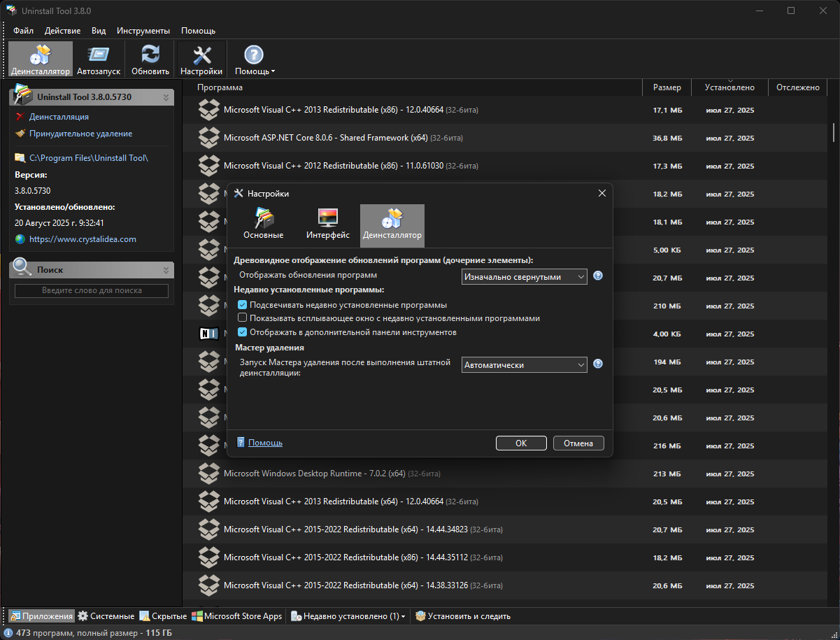The height and width of the screenshot is (640, 840).
Task: Switch to Скрытые tab in bottom bar
Action: [163, 616]
